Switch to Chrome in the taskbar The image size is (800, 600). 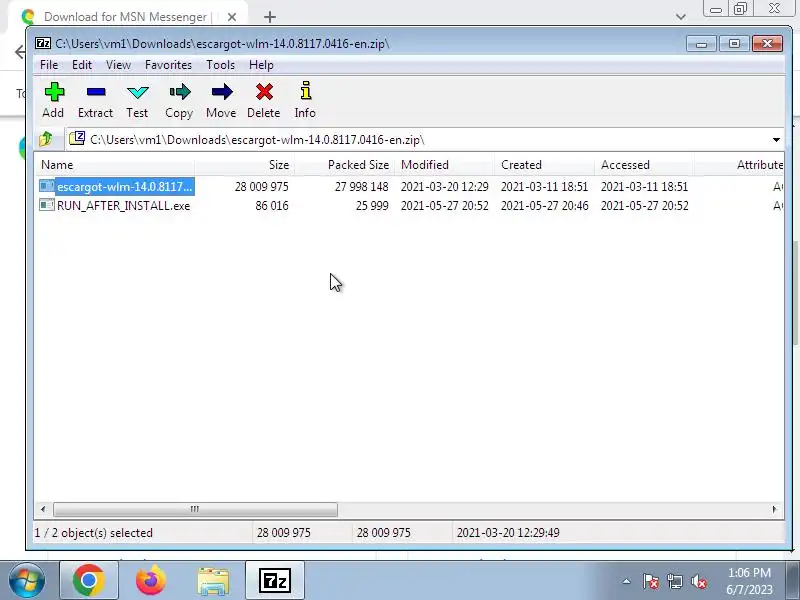[x=89, y=580]
